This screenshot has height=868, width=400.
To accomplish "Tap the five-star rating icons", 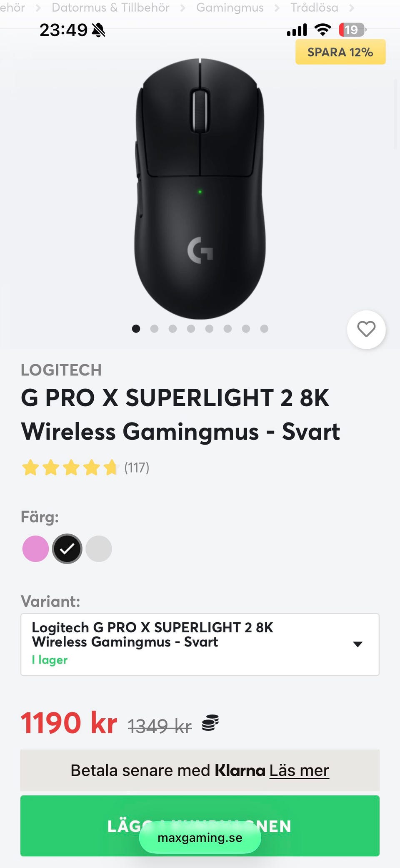I will [x=70, y=468].
